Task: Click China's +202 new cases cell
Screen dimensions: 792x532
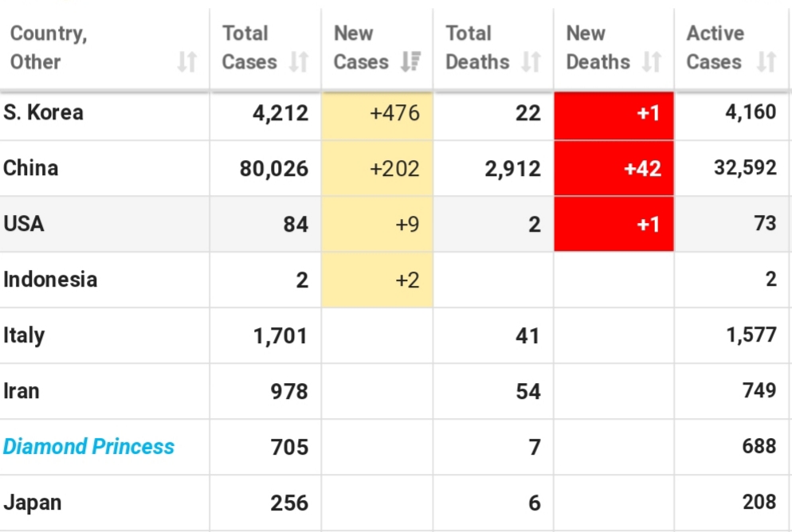Action: tap(378, 169)
